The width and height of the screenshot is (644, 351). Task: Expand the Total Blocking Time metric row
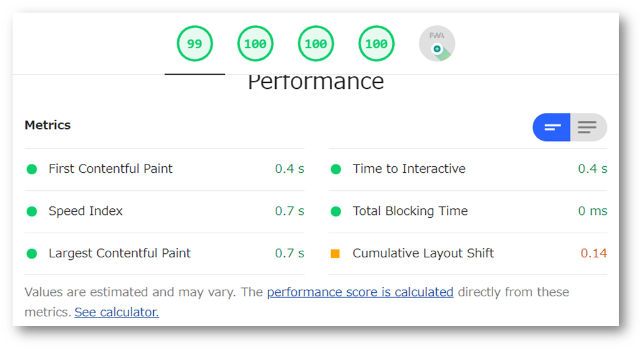(468, 211)
